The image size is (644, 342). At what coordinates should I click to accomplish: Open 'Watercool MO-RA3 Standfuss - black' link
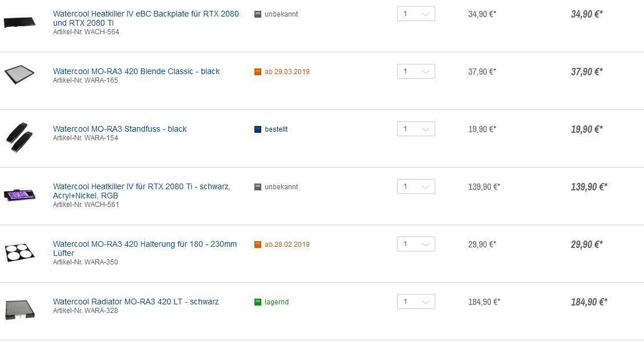coord(120,129)
